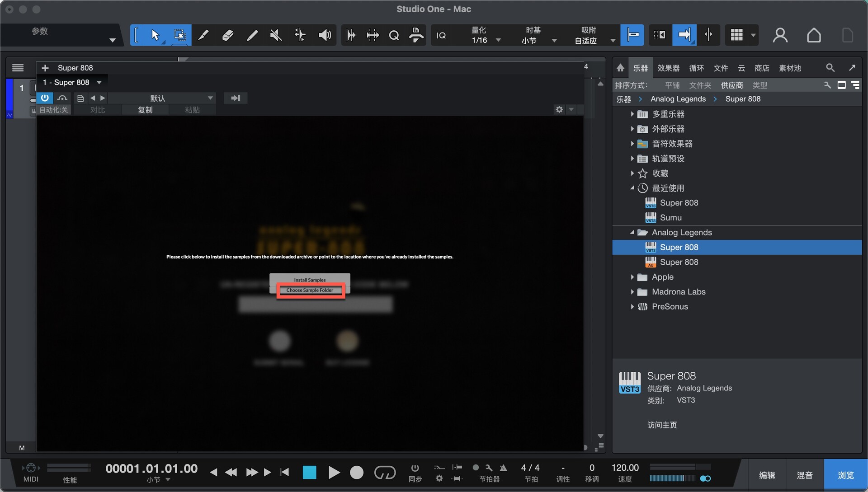Expand the Apple vendor folder

[632, 277]
